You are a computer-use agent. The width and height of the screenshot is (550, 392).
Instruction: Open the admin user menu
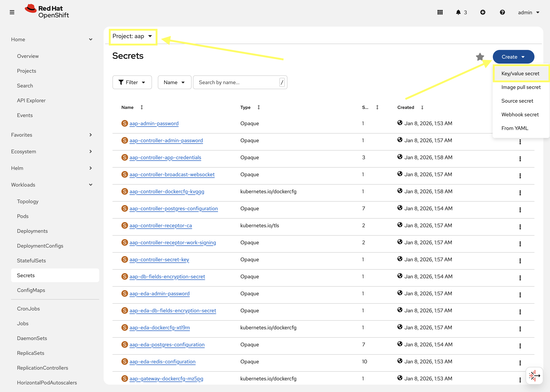pos(529,12)
